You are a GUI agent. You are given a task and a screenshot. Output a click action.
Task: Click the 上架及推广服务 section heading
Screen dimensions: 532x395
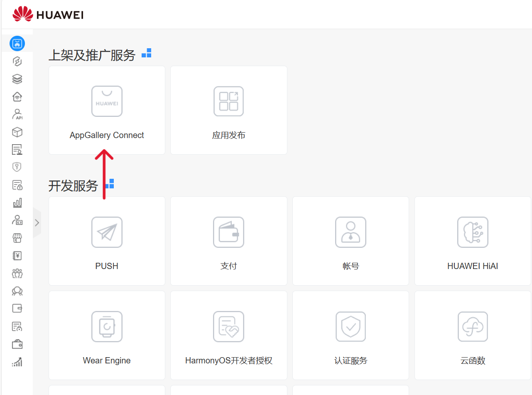click(x=92, y=55)
